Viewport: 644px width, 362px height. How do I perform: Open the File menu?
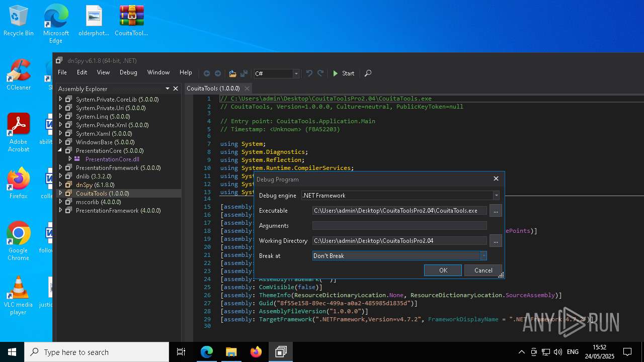pyautogui.click(x=62, y=72)
